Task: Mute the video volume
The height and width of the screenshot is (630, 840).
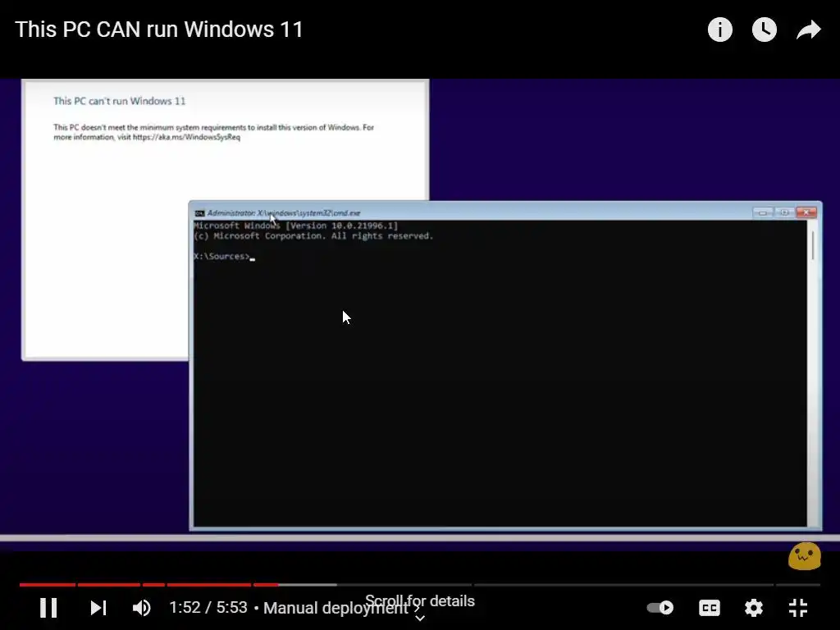Action: (x=141, y=608)
